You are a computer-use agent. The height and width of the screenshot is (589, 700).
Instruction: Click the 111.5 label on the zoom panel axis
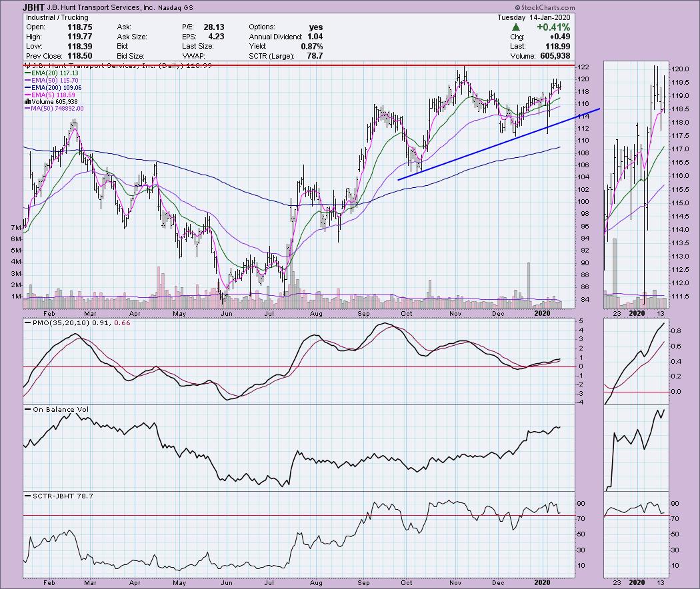pyautogui.click(x=680, y=296)
